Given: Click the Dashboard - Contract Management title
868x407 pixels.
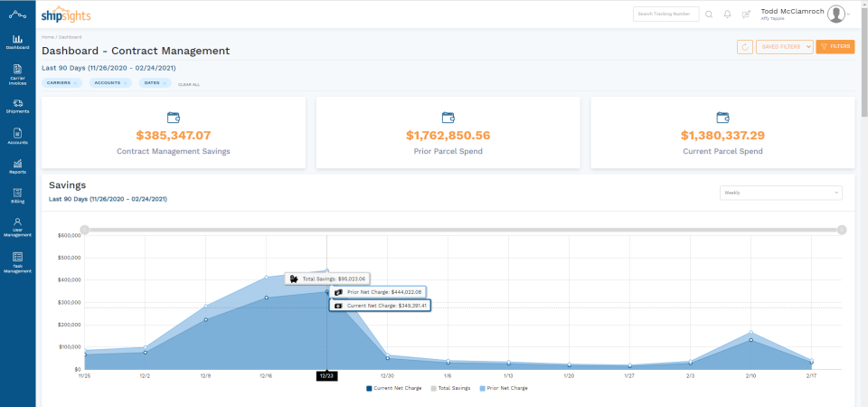Looking at the screenshot, I should (136, 51).
